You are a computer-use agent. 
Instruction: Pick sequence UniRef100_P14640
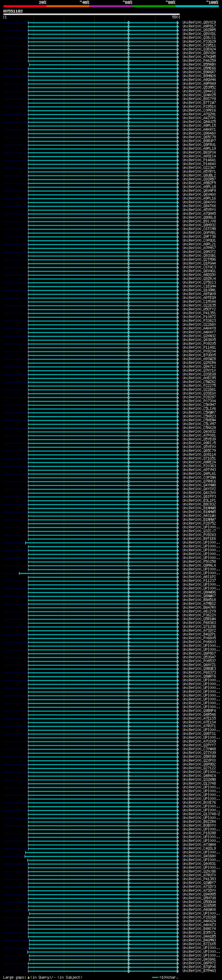(199, 164)
